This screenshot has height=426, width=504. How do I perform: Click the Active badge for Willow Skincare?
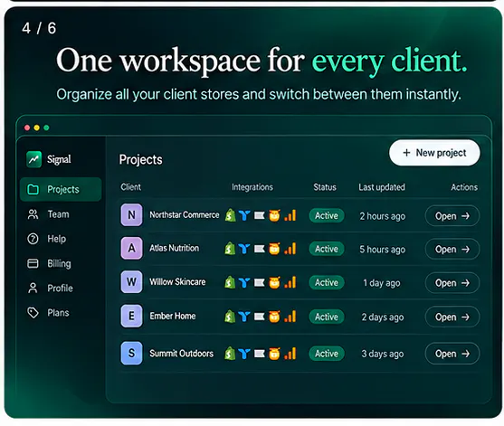[327, 283]
